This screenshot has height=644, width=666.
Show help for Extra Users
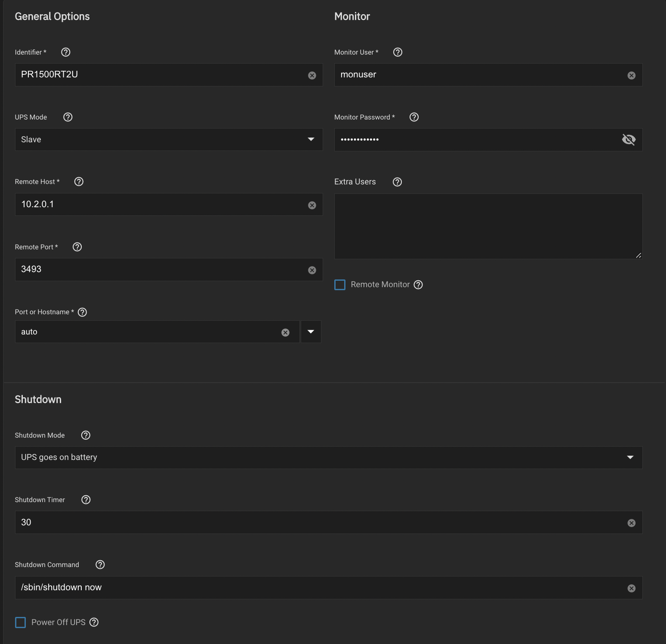point(397,182)
